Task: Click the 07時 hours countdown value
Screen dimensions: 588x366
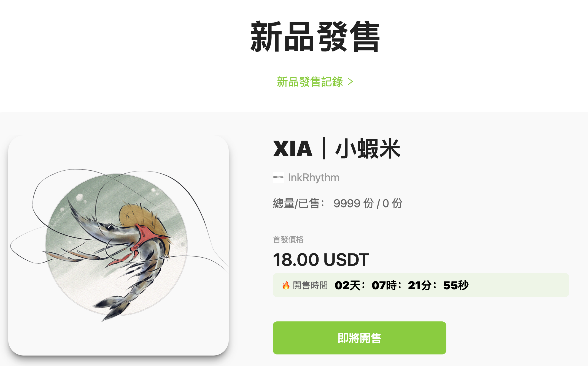Action: 384,285
